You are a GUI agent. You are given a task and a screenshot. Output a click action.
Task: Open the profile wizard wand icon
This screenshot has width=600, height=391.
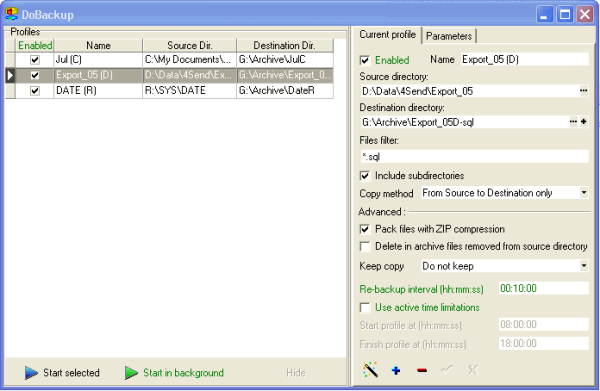pos(370,370)
